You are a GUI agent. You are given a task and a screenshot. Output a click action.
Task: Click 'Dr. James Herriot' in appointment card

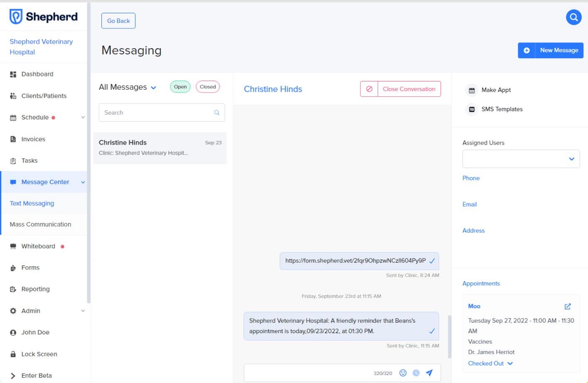click(x=491, y=352)
